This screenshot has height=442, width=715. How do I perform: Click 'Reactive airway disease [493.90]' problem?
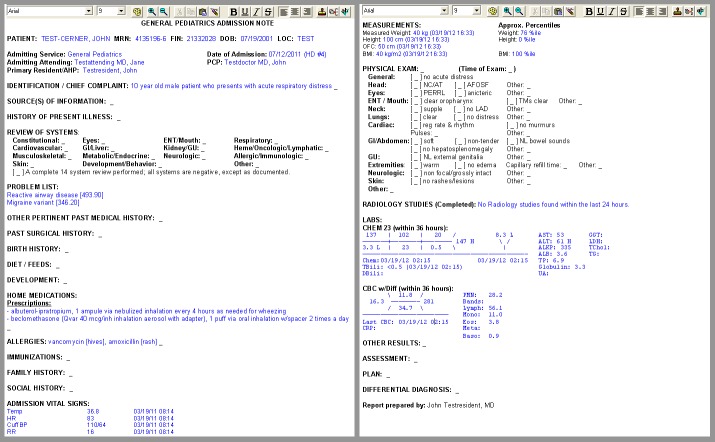point(55,195)
